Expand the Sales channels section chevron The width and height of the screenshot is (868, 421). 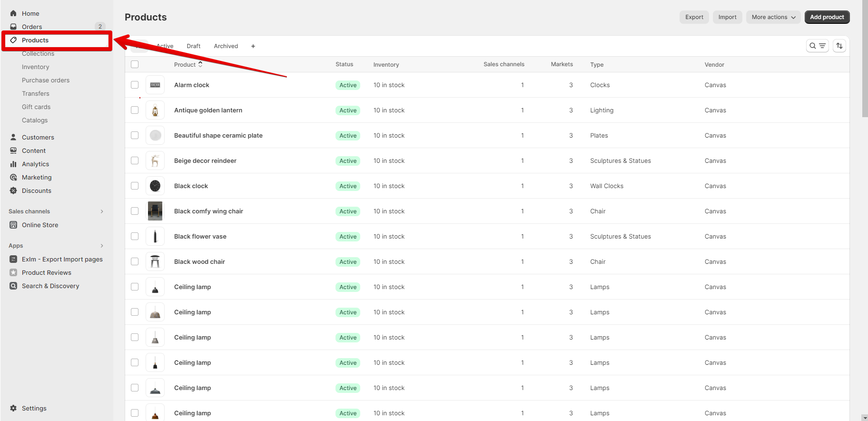[102, 211]
